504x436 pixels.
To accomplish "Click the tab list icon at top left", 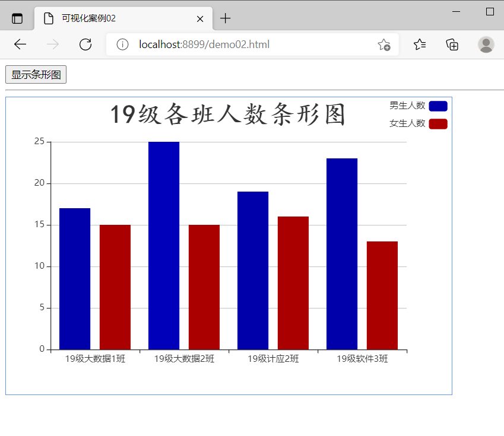I will click(17, 18).
